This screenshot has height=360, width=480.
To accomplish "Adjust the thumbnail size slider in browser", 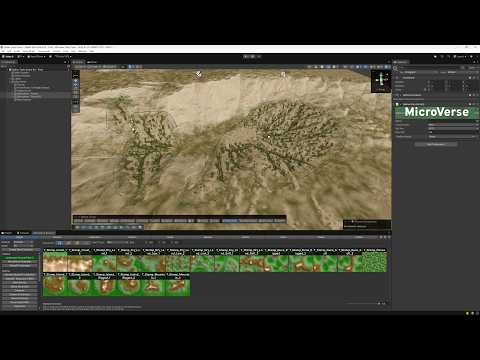I will click(x=363, y=304).
